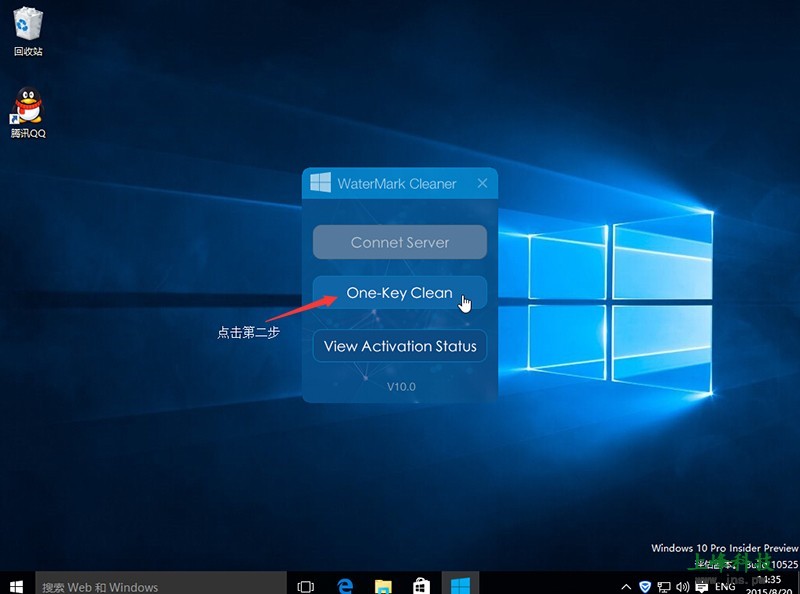The height and width of the screenshot is (594, 800).
Task: Click the blue shield security tray icon
Action: [x=645, y=586]
